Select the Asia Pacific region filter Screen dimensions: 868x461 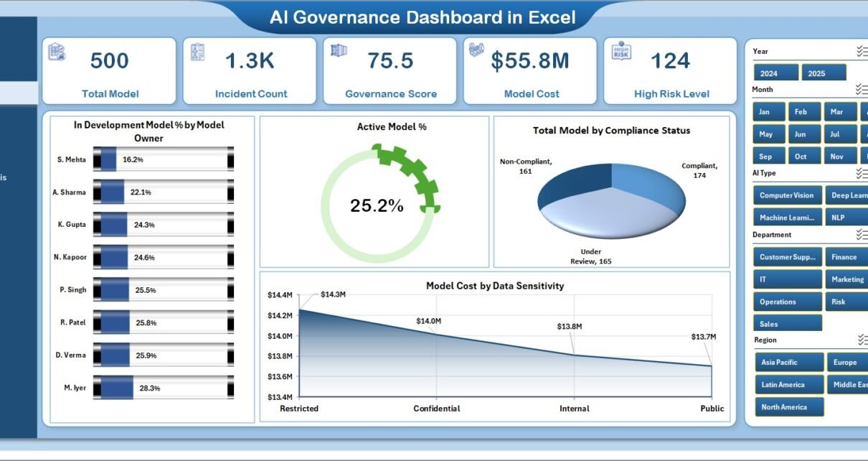[x=787, y=363]
